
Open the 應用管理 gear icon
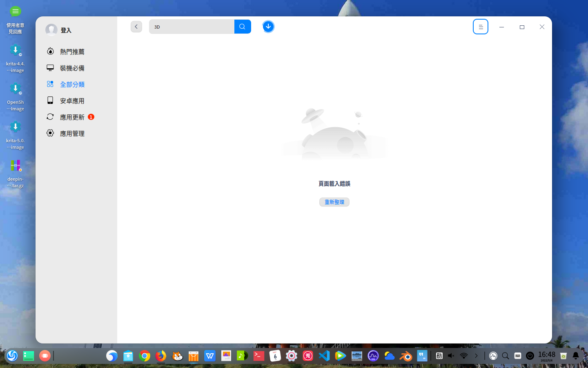pyautogui.click(x=50, y=133)
